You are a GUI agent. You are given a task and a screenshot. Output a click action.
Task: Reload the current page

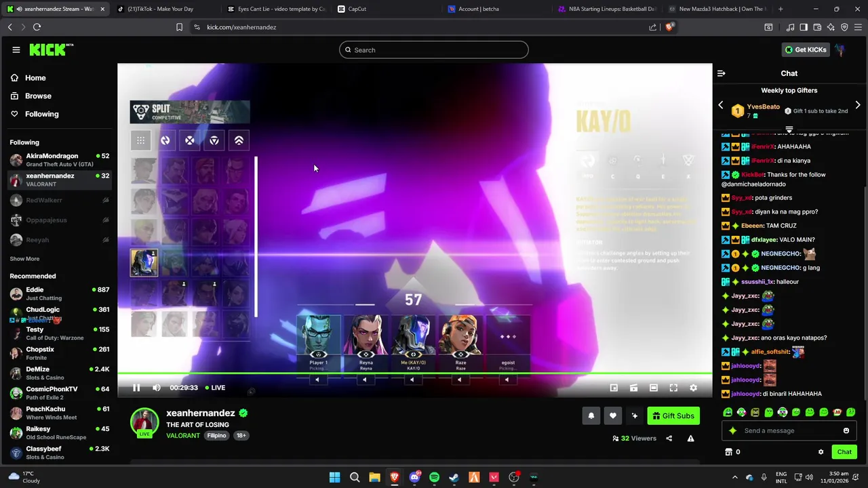(x=37, y=27)
